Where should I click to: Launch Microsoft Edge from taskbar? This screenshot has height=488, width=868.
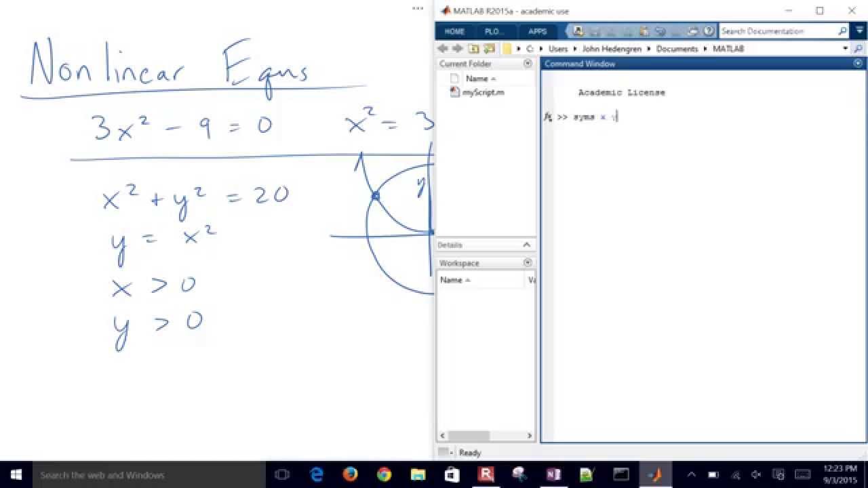316,474
